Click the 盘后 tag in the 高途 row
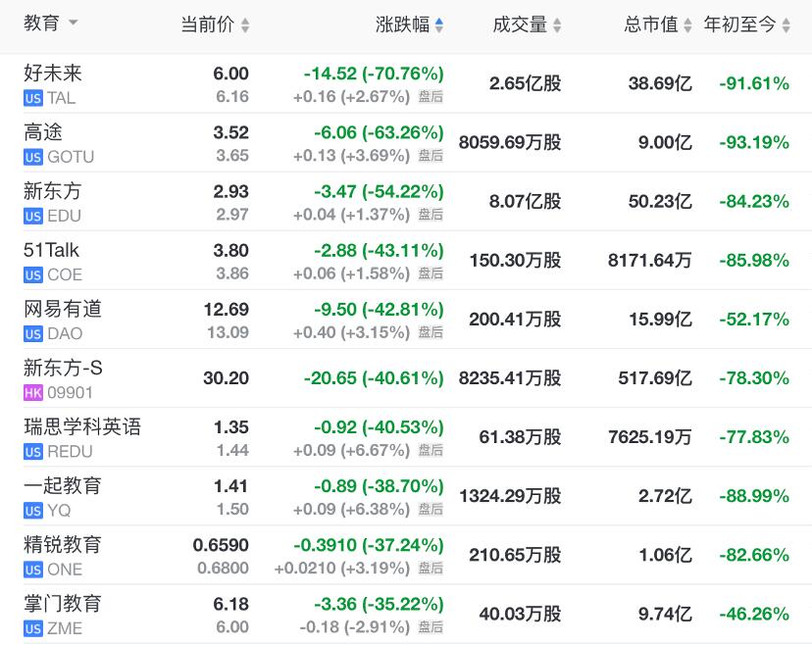This screenshot has width=812, height=645. pos(431,156)
